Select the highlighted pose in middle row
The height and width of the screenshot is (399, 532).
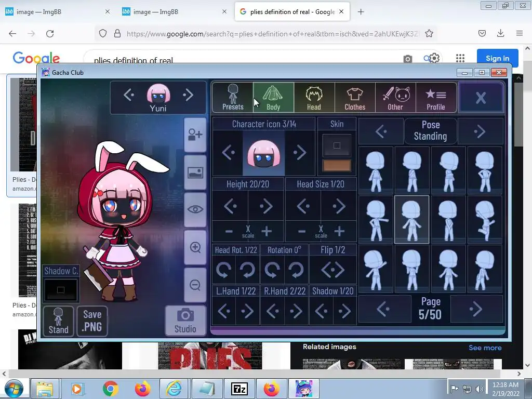click(x=411, y=220)
